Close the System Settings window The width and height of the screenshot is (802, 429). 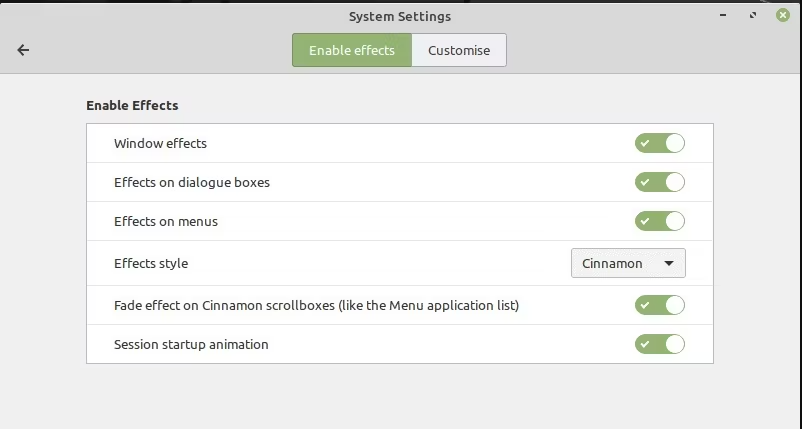tap(782, 16)
